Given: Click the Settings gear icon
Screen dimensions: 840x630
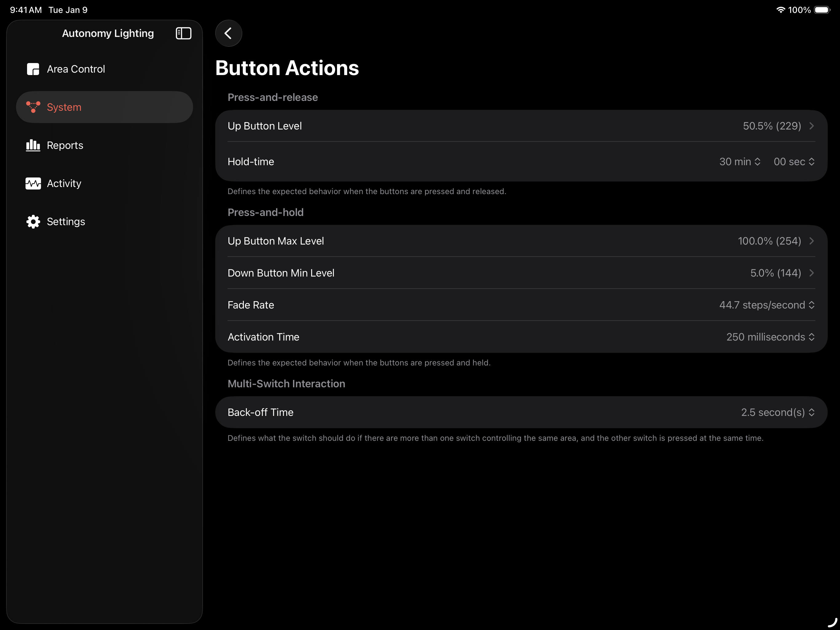Looking at the screenshot, I should (x=33, y=221).
